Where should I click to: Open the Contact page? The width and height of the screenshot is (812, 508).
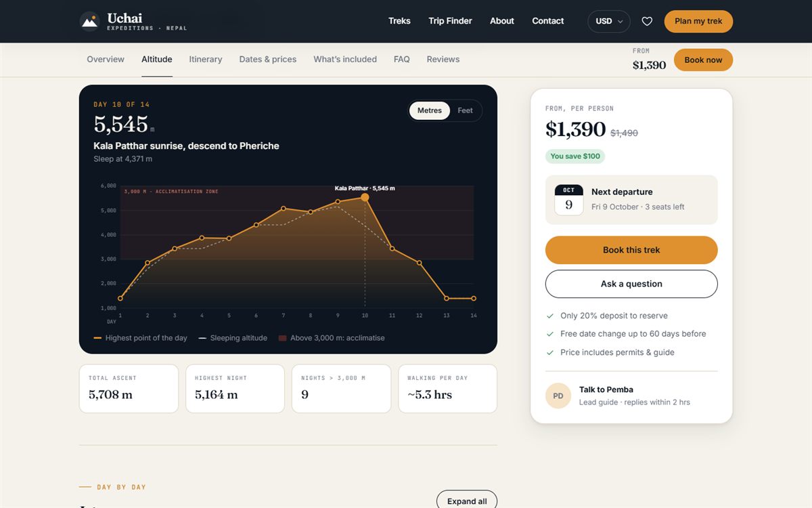point(548,21)
